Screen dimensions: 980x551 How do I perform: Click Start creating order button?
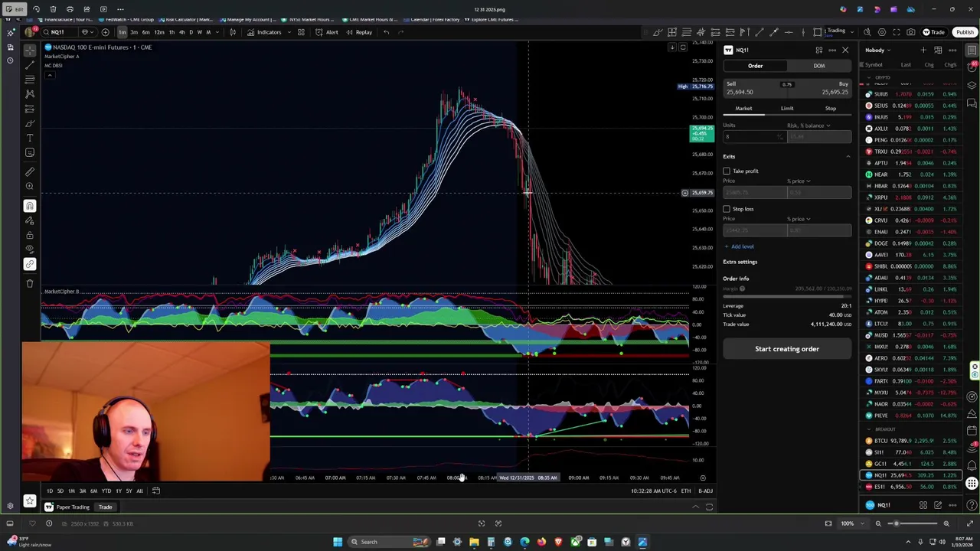787,349
